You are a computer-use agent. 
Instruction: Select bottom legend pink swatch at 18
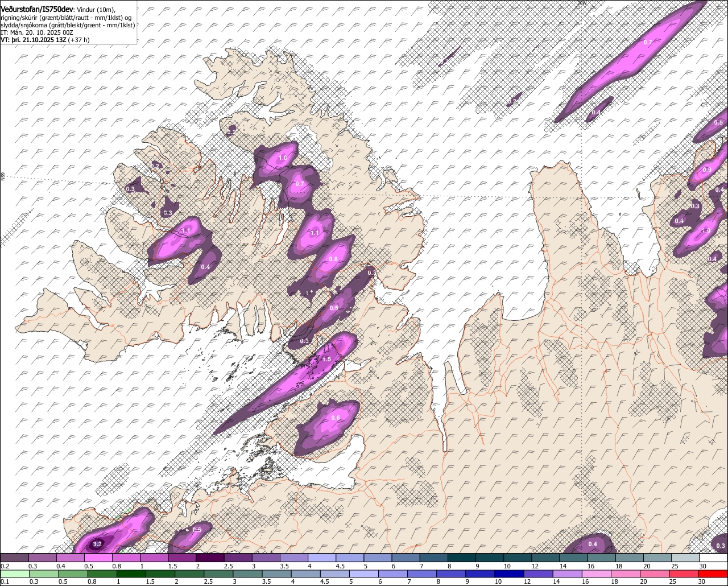[626, 573]
